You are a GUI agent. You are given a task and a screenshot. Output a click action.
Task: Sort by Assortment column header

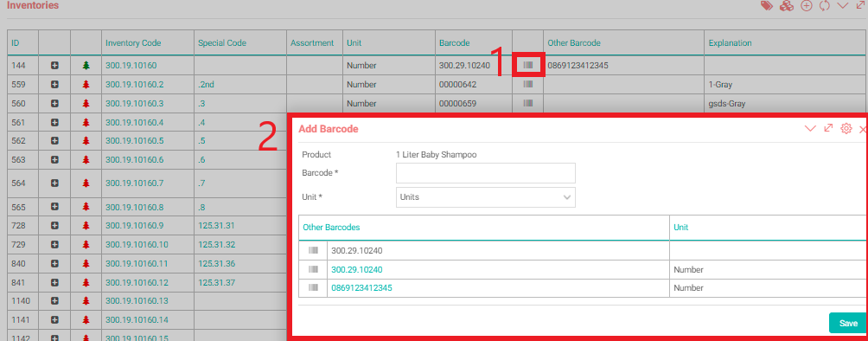[312, 42]
